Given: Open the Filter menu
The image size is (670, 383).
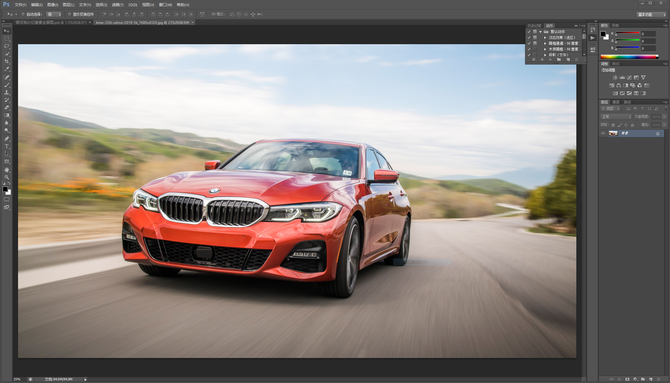Looking at the screenshot, I should pos(118,5).
